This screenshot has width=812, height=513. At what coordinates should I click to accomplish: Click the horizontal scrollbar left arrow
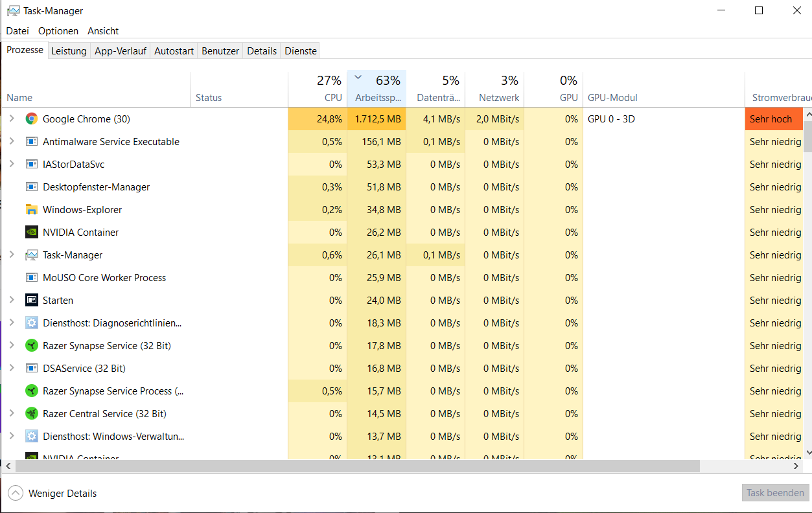[x=7, y=466]
